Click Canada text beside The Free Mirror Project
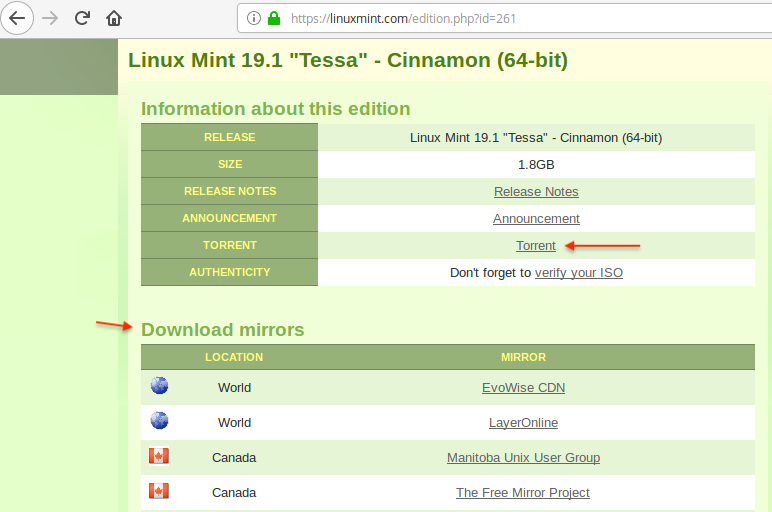The image size is (772, 512). pyautogui.click(x=234, y=493)
